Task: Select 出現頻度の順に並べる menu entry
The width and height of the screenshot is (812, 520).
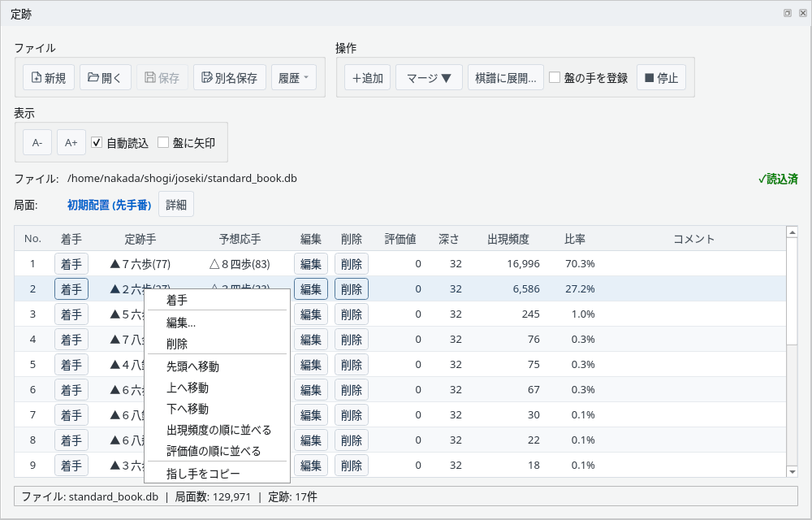Action: coord(217,430)
